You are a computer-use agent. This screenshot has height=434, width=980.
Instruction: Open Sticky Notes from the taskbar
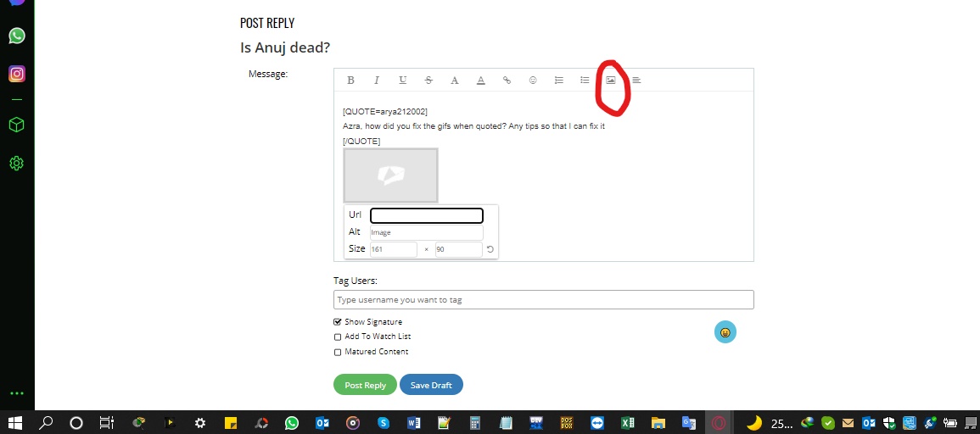point(230,423)
